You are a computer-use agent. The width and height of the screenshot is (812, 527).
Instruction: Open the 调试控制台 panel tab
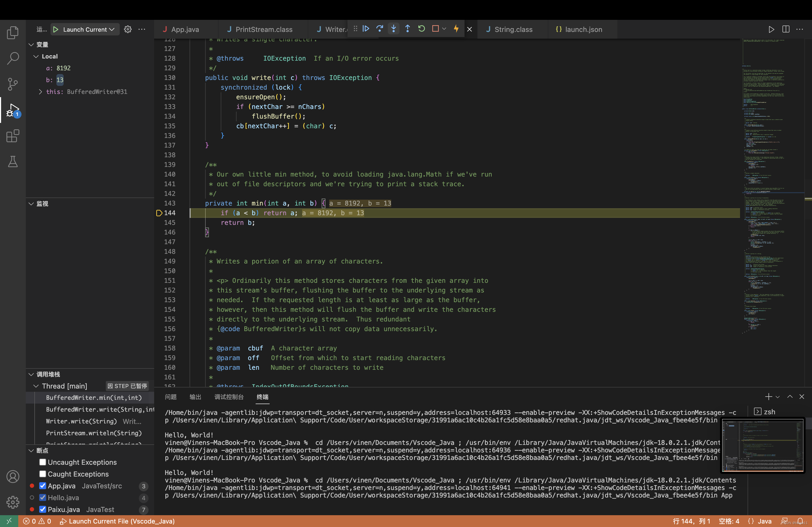[x=229, y=397]
